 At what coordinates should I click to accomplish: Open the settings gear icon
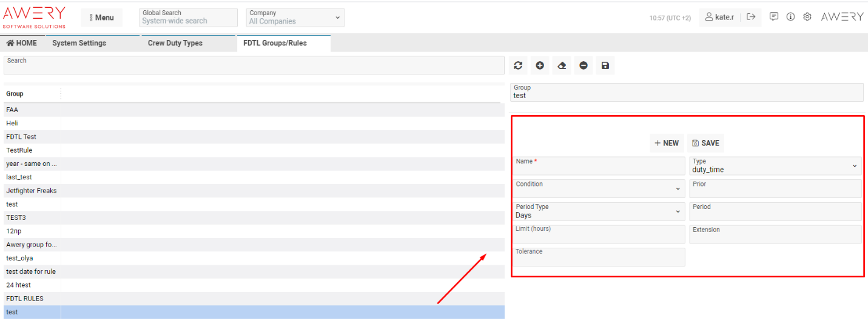807,17
